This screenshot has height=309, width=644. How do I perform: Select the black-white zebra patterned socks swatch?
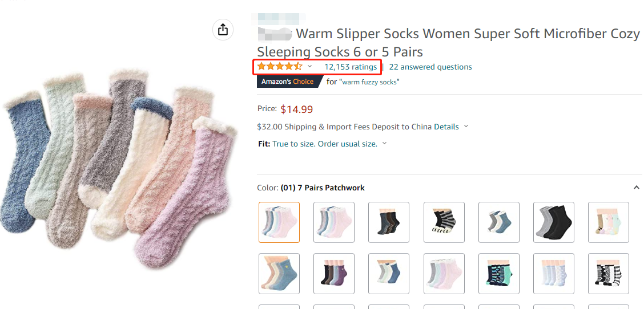609,274
